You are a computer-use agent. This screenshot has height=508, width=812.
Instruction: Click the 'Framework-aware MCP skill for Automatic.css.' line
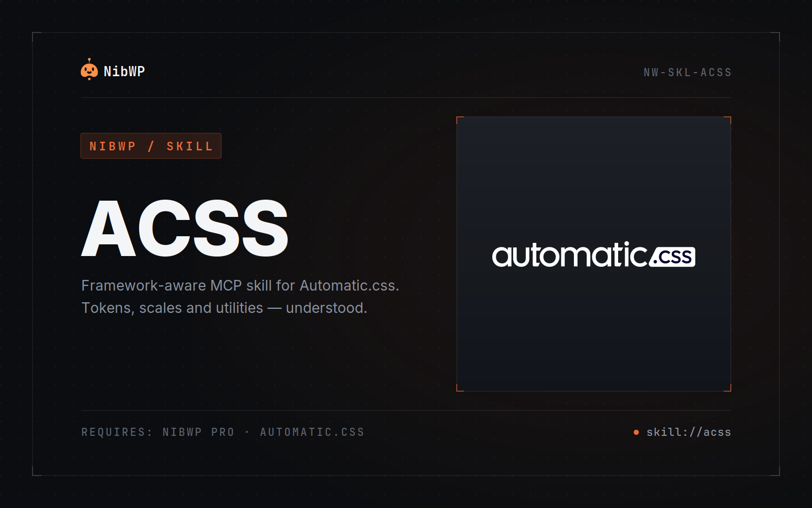(x=240, y=285)
